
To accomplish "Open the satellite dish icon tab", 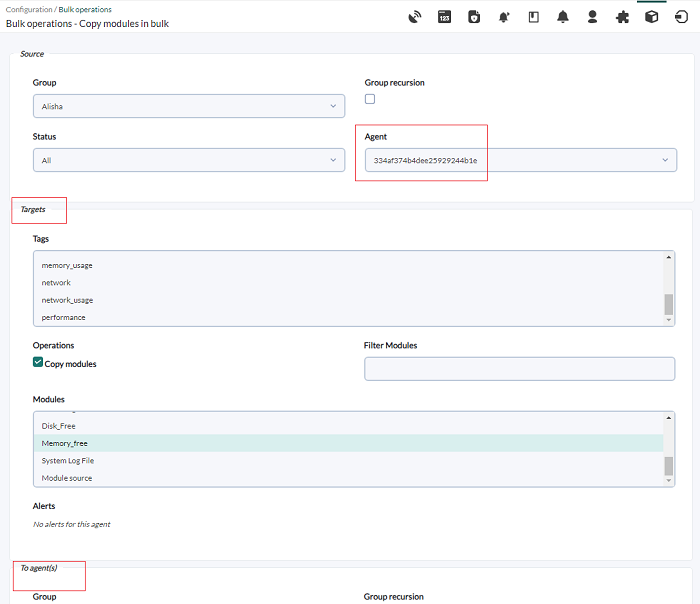I will [x=415, y=17].
